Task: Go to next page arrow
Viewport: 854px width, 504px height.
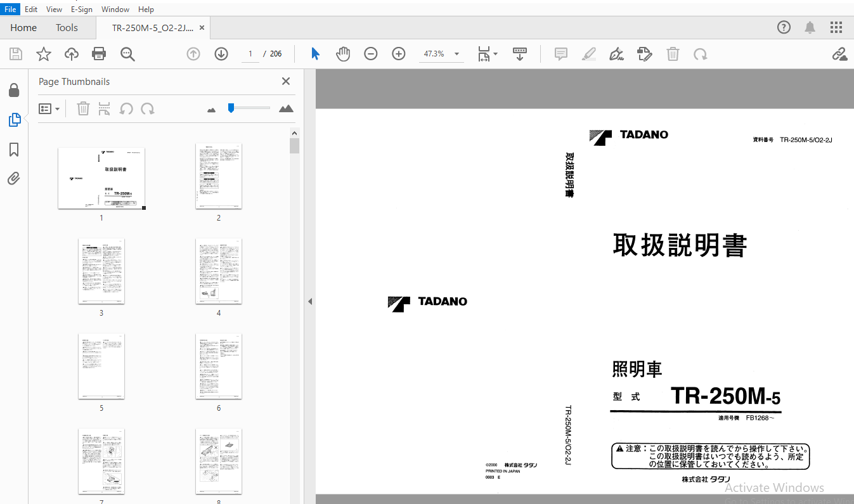Action: [221, 54]
